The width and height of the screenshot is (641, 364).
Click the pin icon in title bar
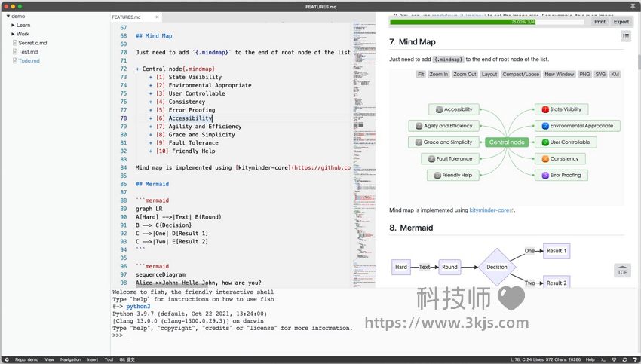[633, 6]
